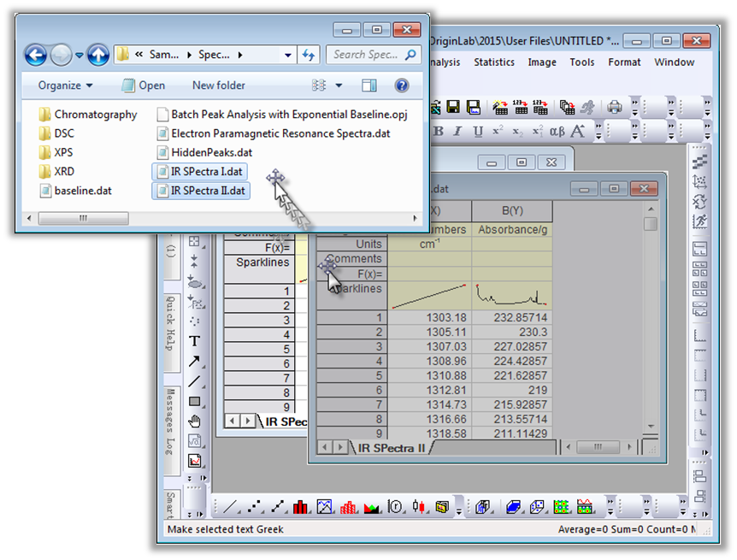Toggle Italic text formatting
Screen dimensions: 737x560
tap(458, 131)
